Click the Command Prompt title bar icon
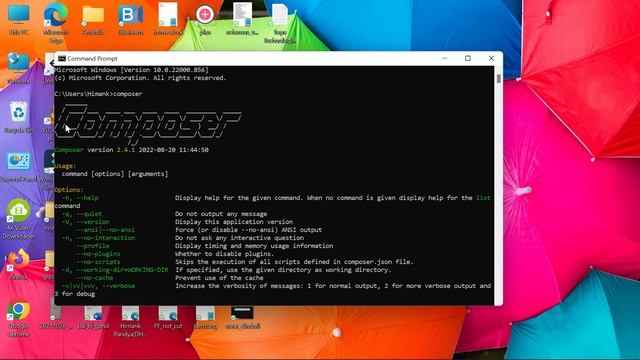Screen dimensions: 640x360 (62, 58)
